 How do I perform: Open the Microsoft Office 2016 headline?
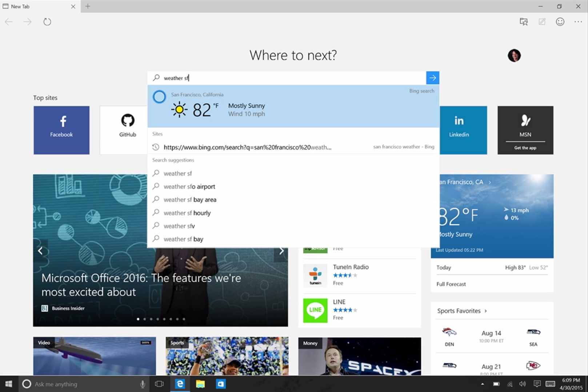[x=141, y=285]
